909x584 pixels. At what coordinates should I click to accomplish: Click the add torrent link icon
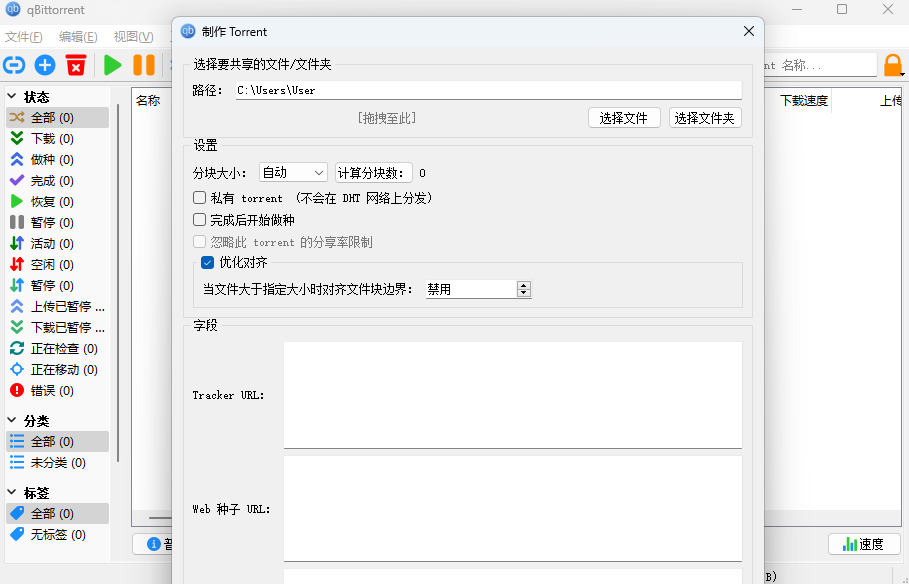click(x=13, y=64)
